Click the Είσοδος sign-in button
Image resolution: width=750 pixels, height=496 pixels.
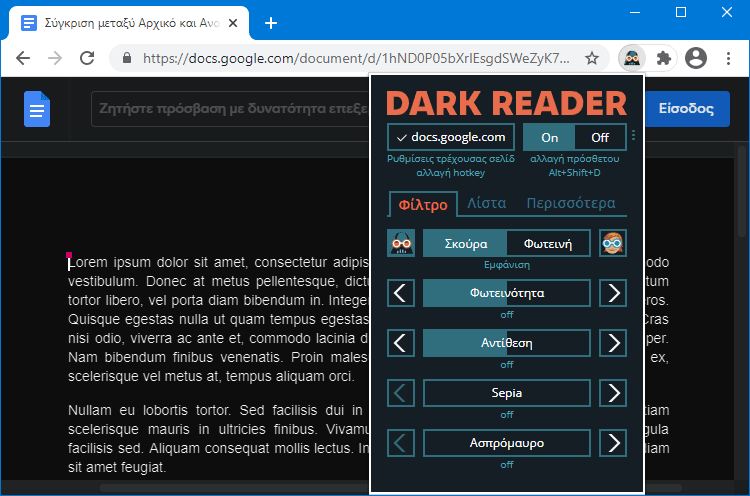point(686,109)
